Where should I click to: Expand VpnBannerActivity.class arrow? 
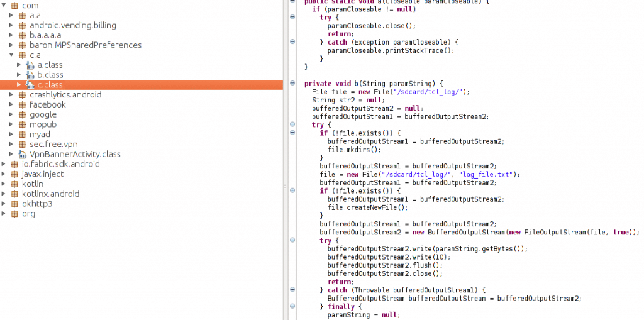(x=11, y=155)
